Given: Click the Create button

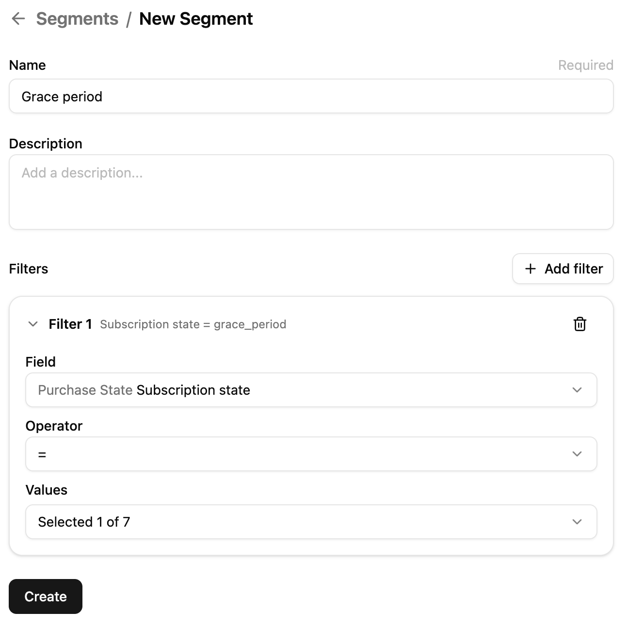Looking at the screenshot, I should point(45,596).
